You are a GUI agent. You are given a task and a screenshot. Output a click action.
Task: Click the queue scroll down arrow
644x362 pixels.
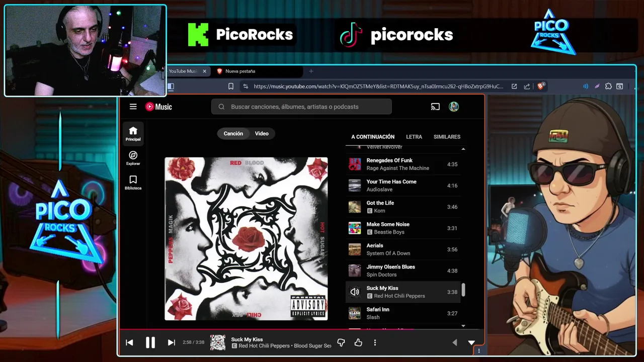(463, 326)
